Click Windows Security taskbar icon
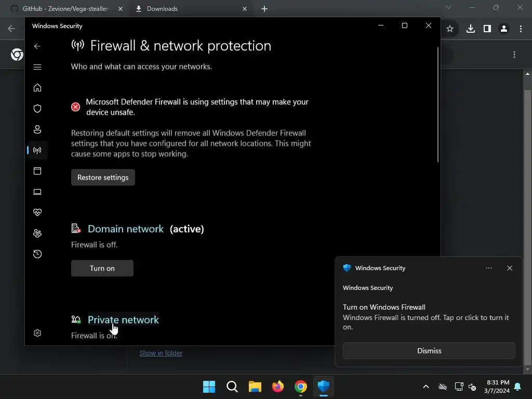Viewport: 532px width, 399px height. (x=324, y=387)
